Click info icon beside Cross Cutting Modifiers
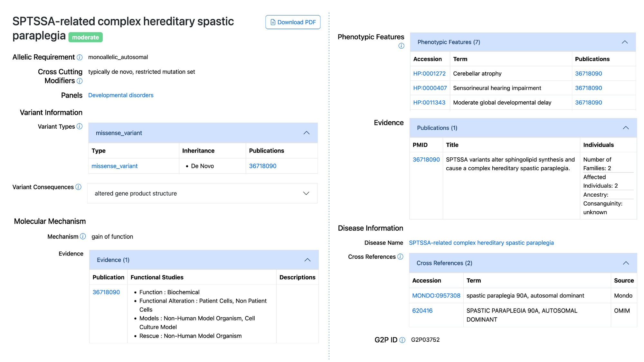 click(x=80, y=81)
